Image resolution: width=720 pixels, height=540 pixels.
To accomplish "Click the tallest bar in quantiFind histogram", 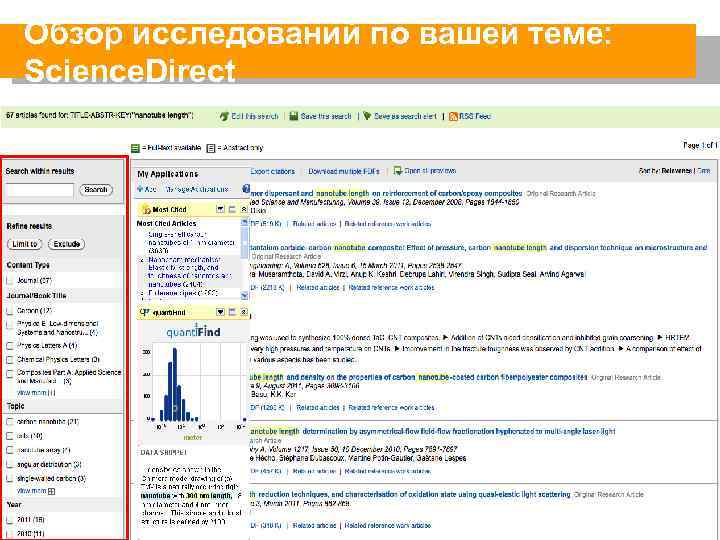I will tap(174, 384).
